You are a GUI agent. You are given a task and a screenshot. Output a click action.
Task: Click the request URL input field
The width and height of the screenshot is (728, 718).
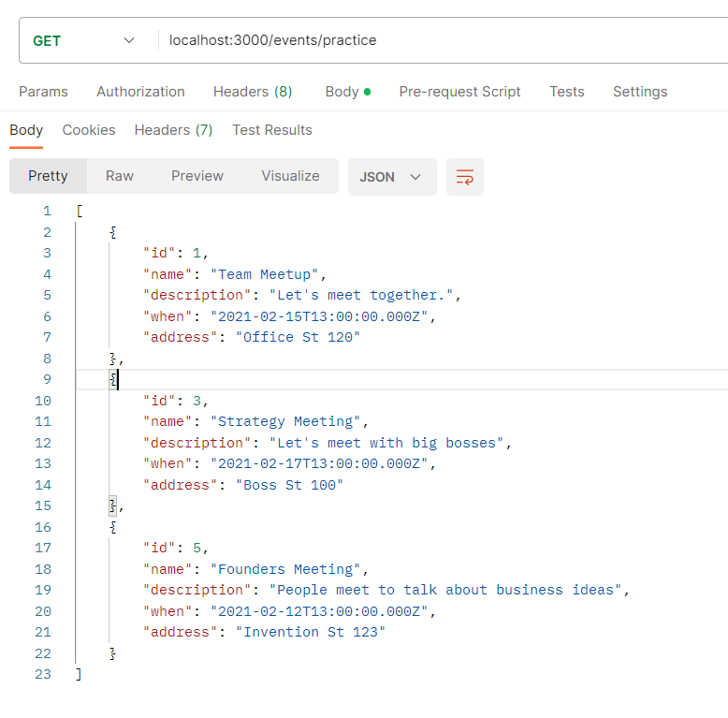440,40
